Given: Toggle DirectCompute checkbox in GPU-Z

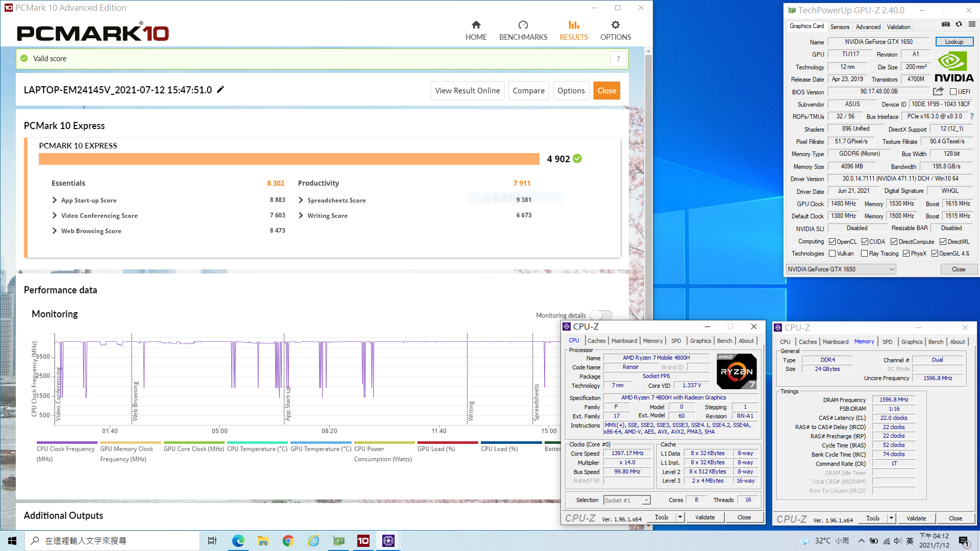Looking at the screenshot, I should tap(894, 242).
